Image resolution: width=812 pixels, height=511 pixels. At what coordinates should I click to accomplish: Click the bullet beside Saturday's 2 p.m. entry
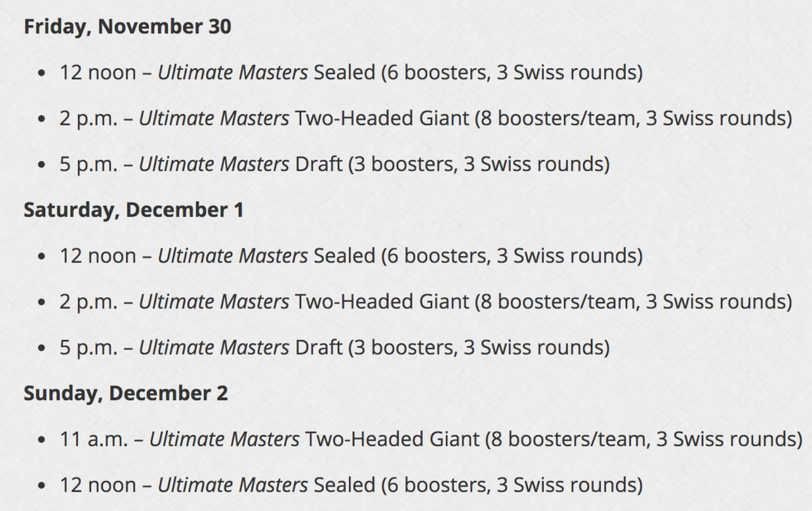[x=42, y=302]
